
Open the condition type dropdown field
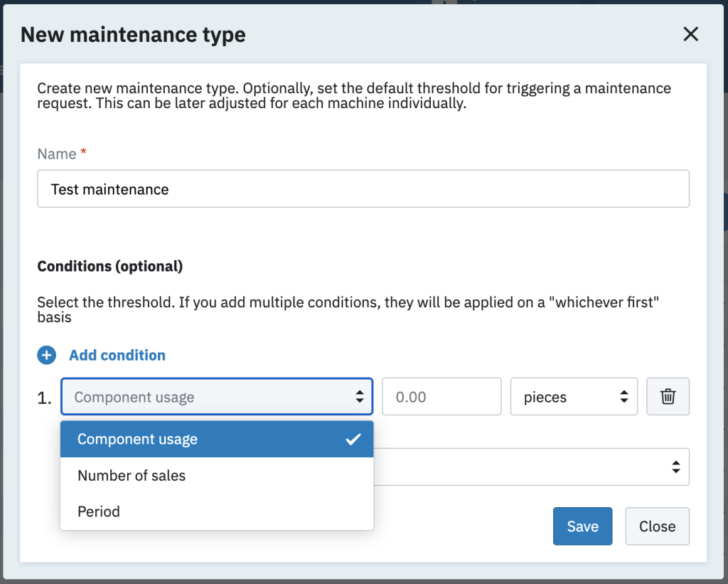click(206, 397)
